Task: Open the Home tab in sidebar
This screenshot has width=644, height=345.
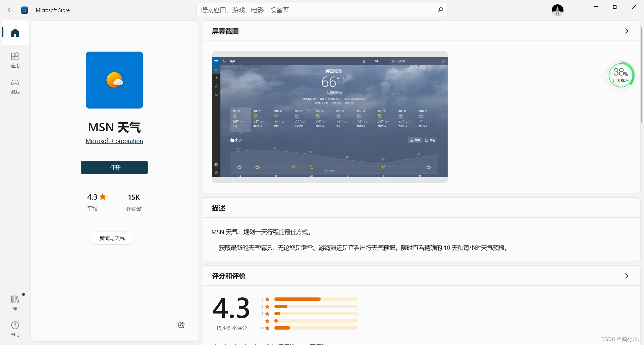Action: 15,33
